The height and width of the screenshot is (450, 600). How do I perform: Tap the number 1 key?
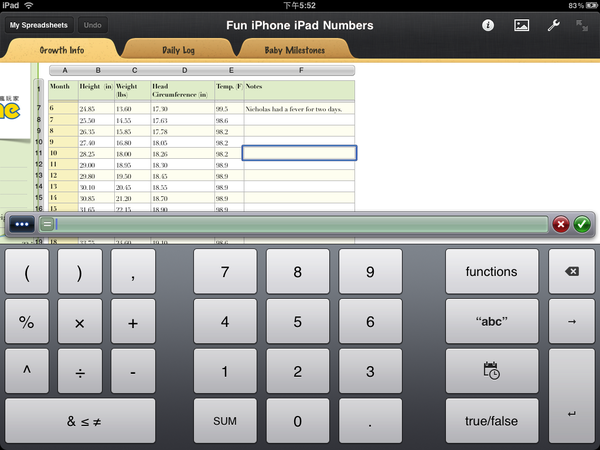click(225, 371)
